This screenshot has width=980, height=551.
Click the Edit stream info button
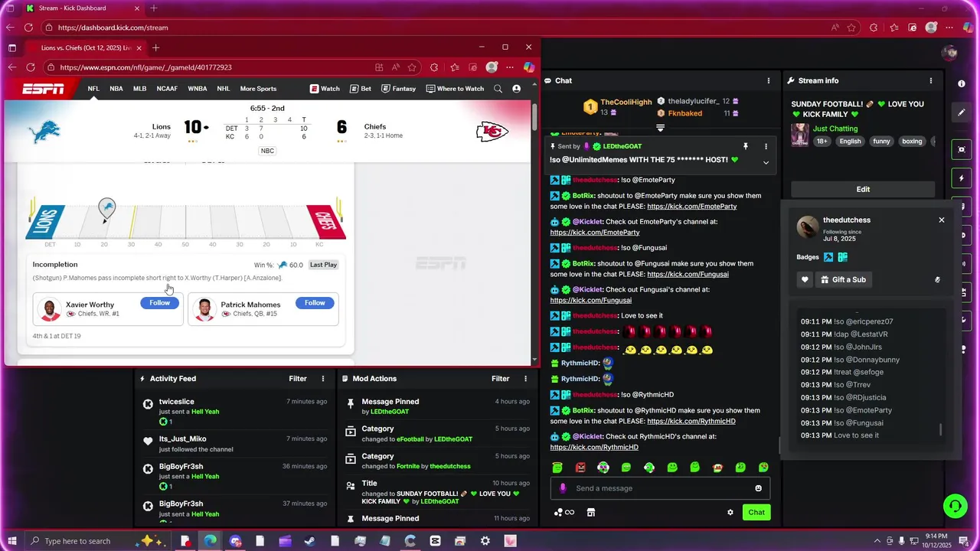pos(863,189)
